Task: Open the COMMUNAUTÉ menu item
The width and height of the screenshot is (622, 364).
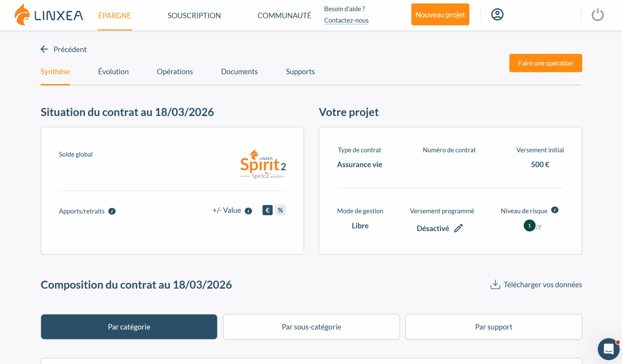Action: pyautogui.click(x=284, y=15)
